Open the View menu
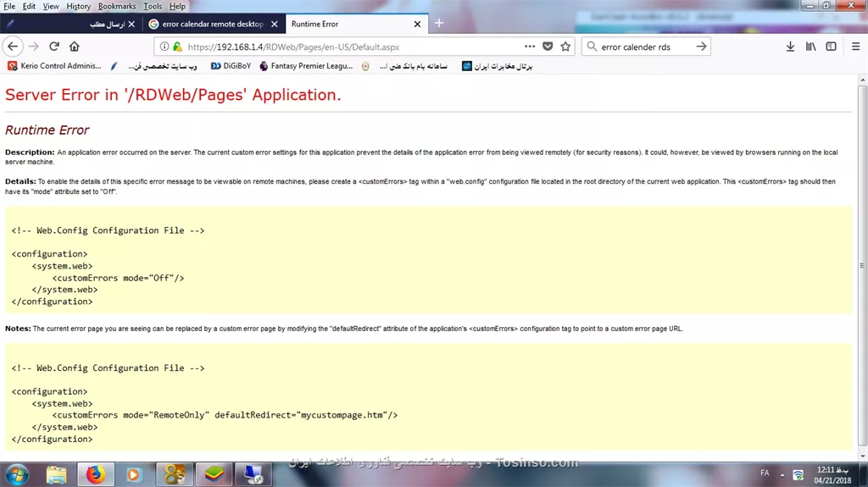Image resolution: width=868 pixels, height=487 pixels. (50, 6)
